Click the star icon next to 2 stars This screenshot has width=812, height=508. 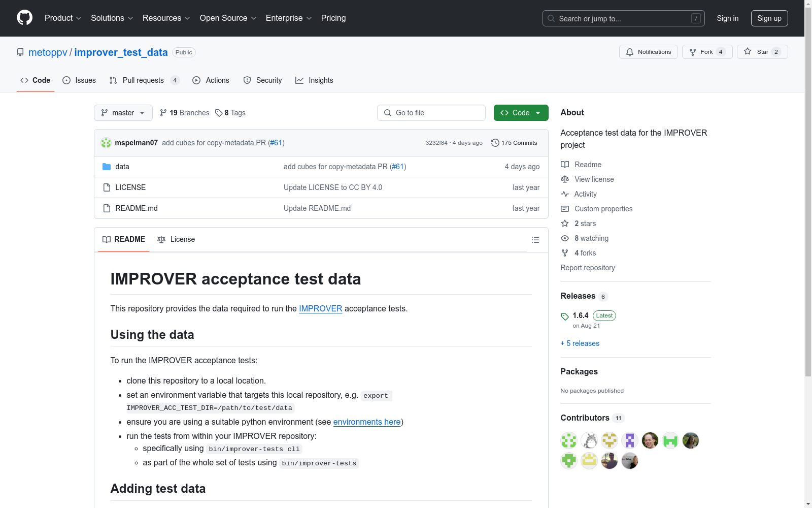[x=565, y=224]
